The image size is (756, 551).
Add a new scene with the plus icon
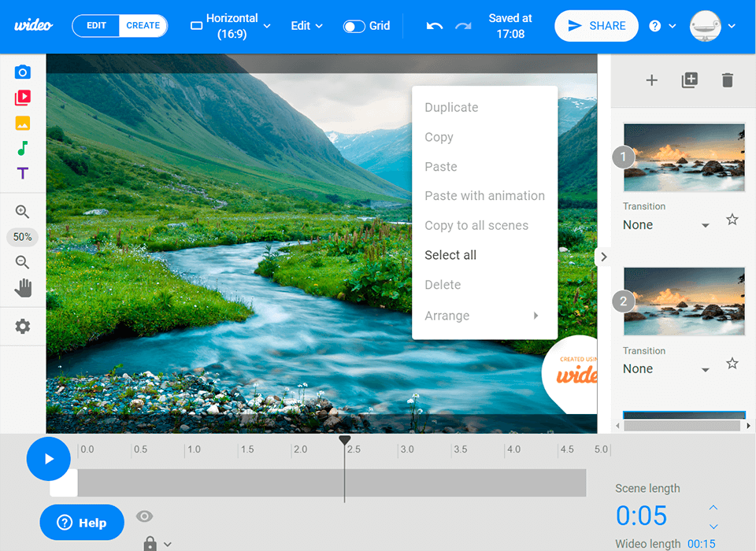tap(651, 80)
